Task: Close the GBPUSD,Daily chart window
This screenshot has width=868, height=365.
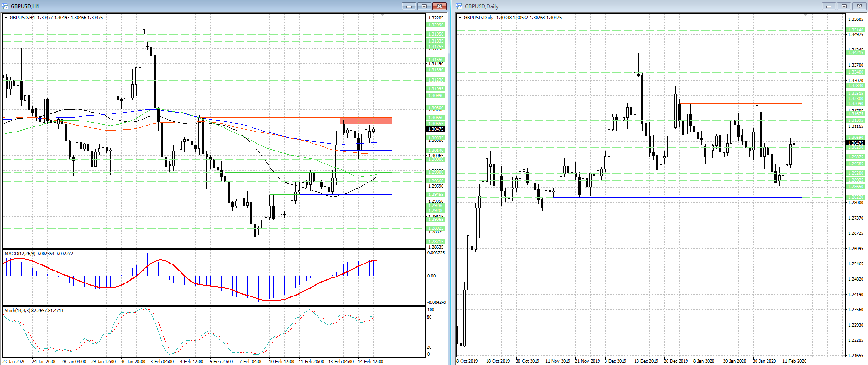Action: click(x=859, y=6)
